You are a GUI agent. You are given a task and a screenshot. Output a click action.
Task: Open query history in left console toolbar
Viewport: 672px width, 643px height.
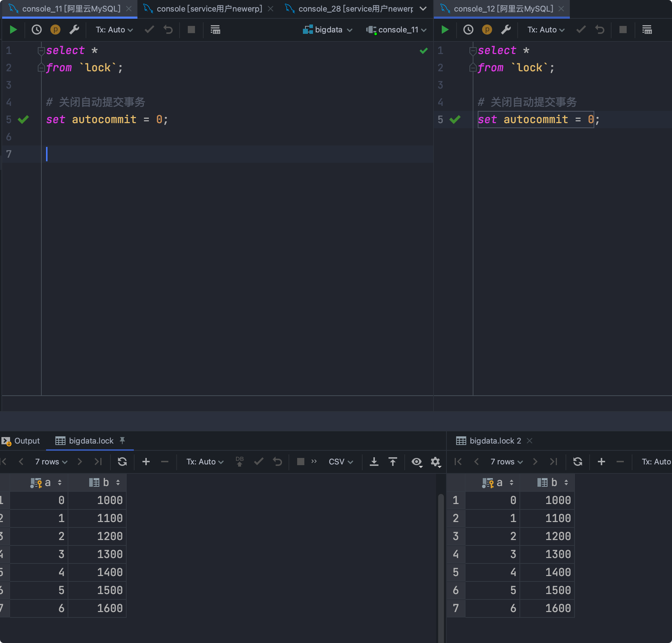click(x=36, y=30)
